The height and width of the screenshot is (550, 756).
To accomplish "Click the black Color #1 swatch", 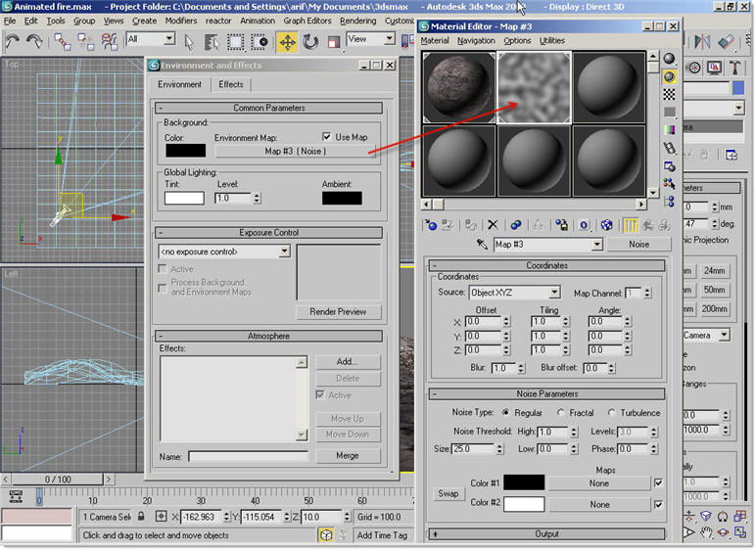I will click(523, 483).
